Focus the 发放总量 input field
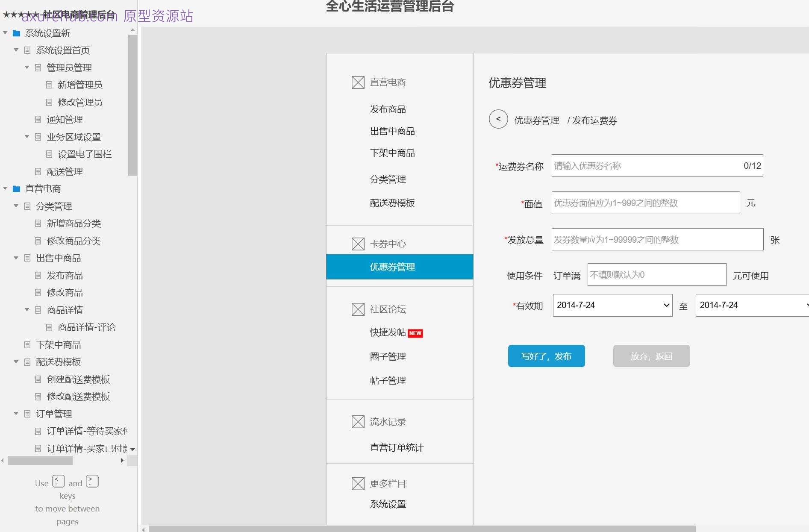This screenshot has height=532, width=809. click(657, 240)
